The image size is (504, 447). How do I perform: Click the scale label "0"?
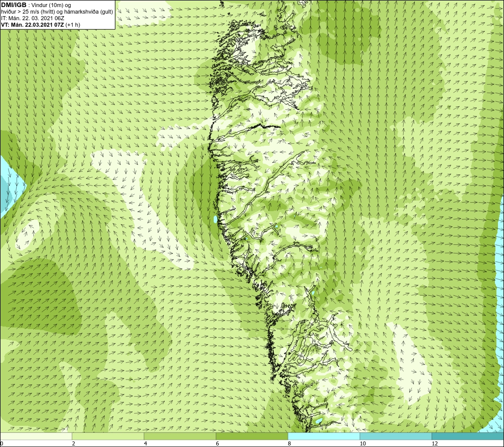click(x=2, y=444)
